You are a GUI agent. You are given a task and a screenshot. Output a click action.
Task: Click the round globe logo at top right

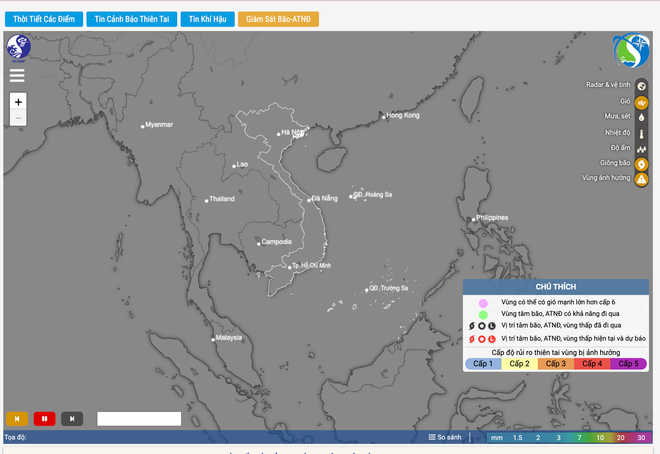(x=630, y=52)
